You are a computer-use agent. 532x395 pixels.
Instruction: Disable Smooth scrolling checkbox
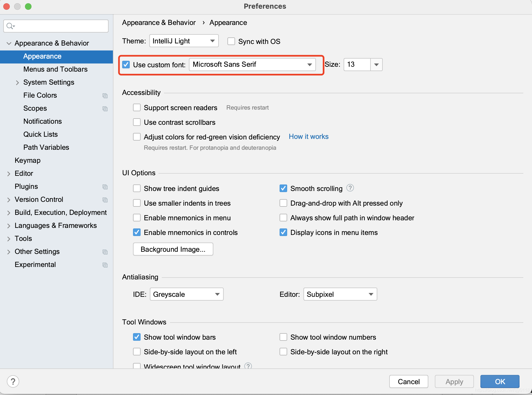pyautogui.click(x=283, y=188)
